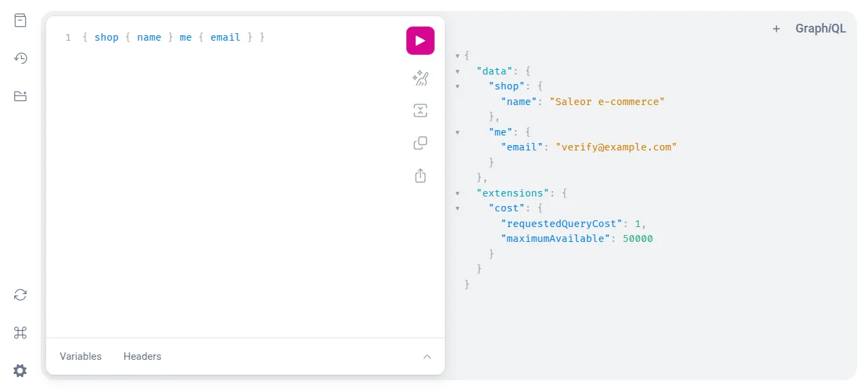The image size is (868, 391).
Task: Click inside the query editor text
Action: (x=173, y=37)
